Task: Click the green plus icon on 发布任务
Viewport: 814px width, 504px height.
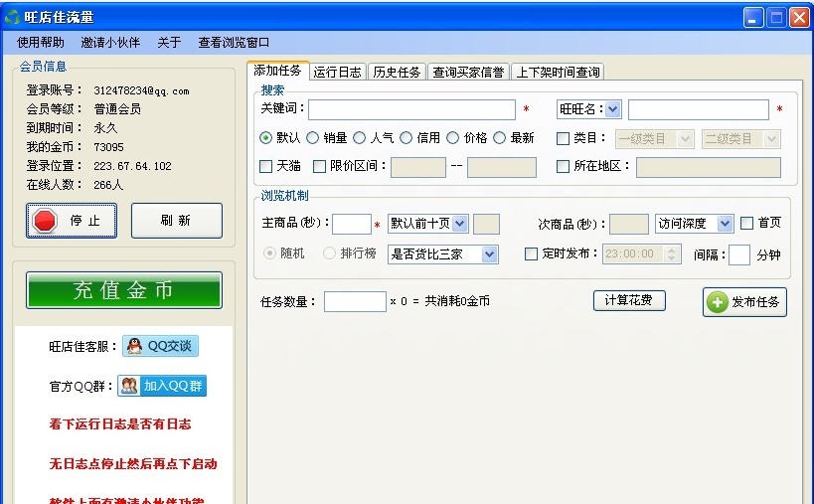Action: click(718, 302)
